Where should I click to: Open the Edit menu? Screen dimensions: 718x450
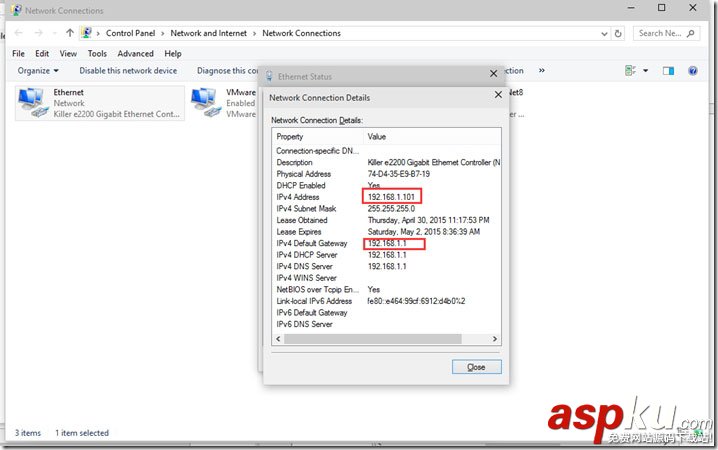[x=42, y=54]
